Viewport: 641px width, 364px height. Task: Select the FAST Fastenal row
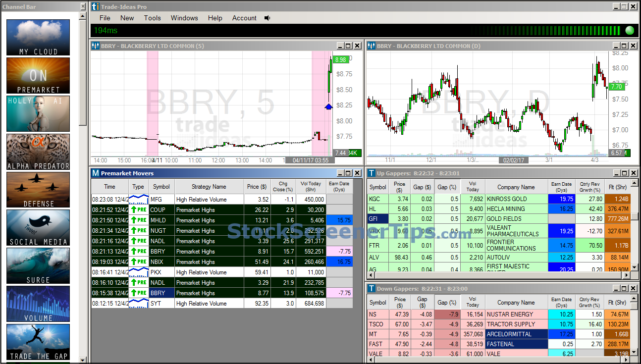tap(499, 344)
